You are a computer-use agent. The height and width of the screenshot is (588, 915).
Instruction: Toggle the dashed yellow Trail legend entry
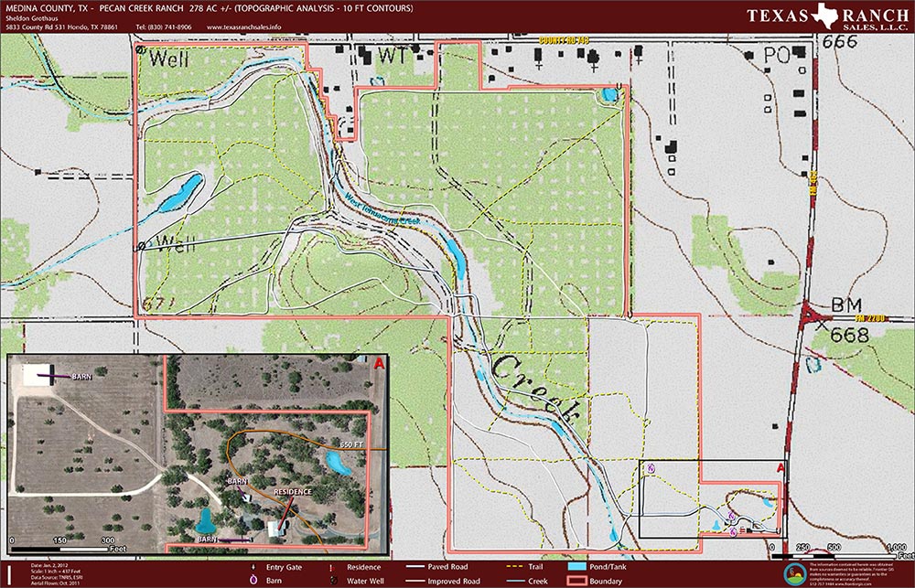coord(512,566)
